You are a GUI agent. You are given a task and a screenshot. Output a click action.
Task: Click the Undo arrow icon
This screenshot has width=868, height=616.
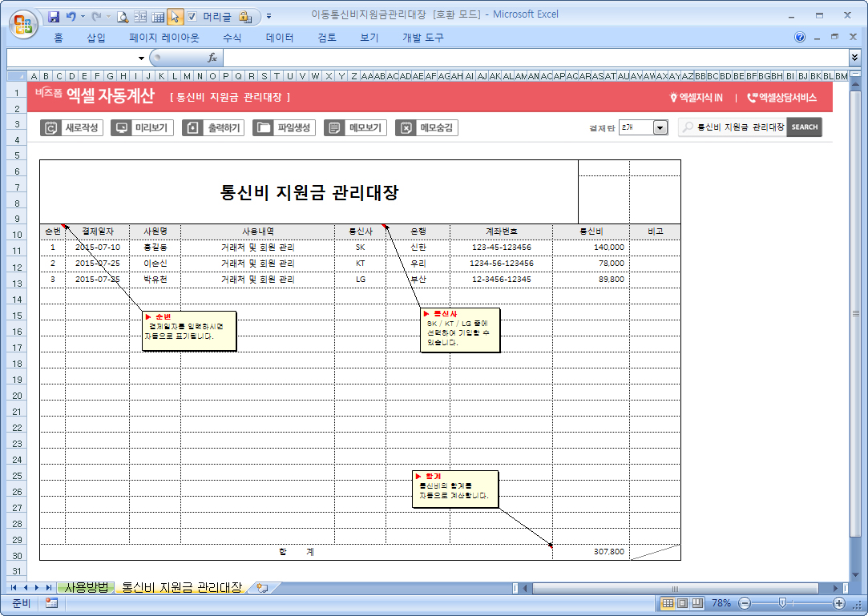point(71,17)
